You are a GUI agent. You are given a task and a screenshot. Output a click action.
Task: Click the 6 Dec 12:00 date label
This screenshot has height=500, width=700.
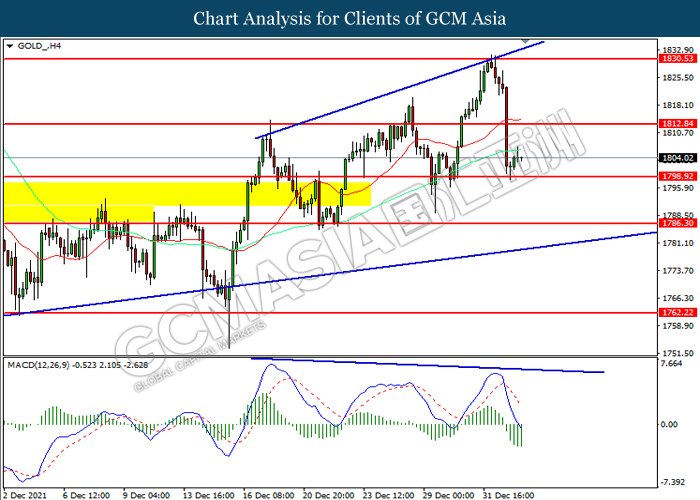point(87,495)
